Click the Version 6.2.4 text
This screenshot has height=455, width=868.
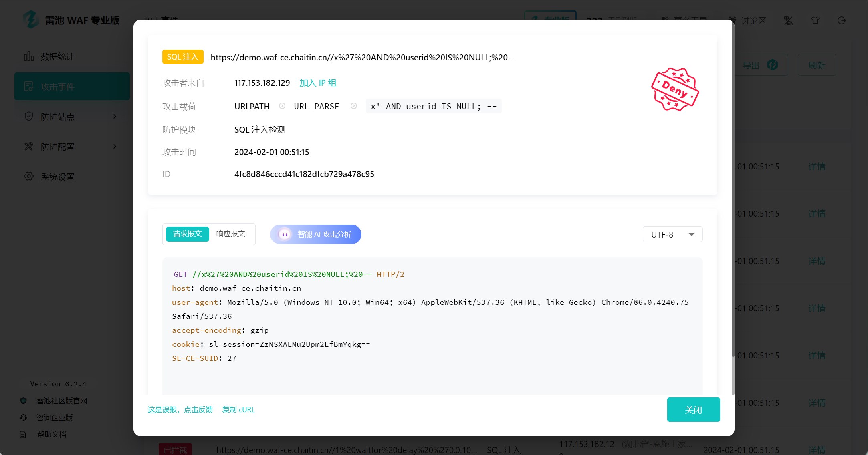click(x=59, y=384)
